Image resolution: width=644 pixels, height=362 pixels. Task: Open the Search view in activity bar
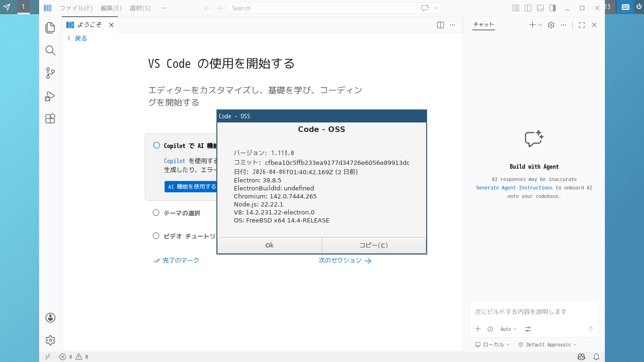50,50
